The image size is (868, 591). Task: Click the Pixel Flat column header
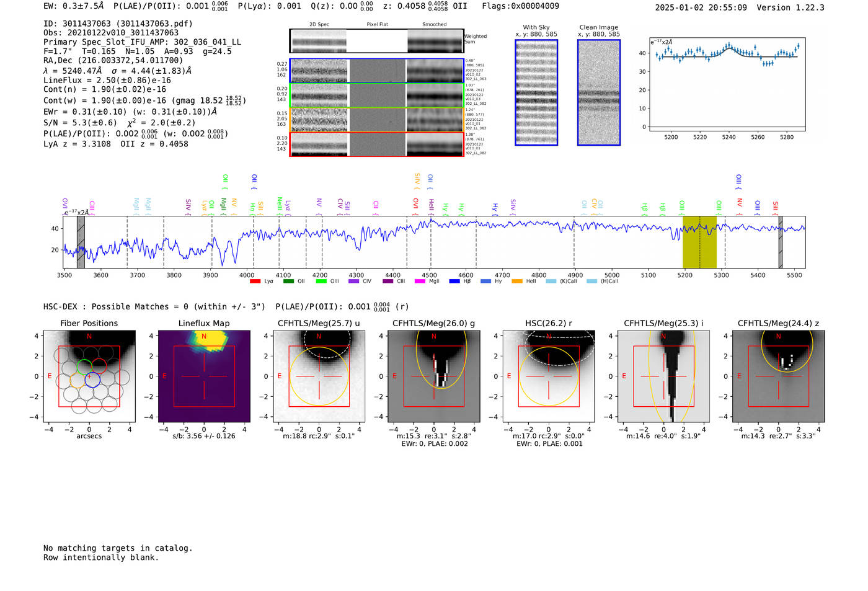378,24
